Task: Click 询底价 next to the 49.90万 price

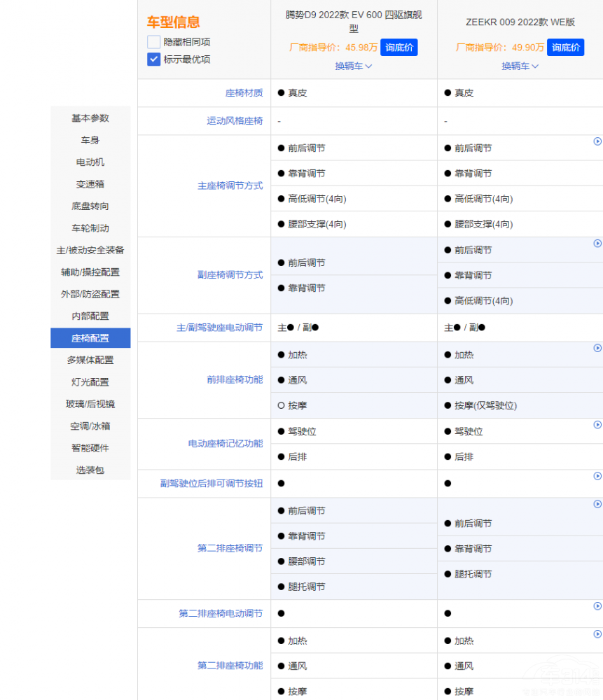Action: (565, 48)
